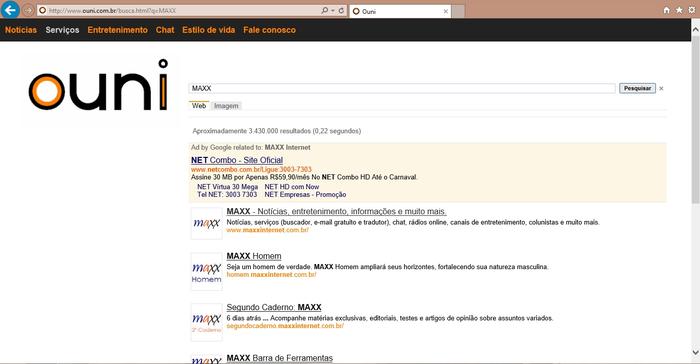Open the Notícias menu
The width and height of the screenshot is (700, 364).
click(21, 30)
